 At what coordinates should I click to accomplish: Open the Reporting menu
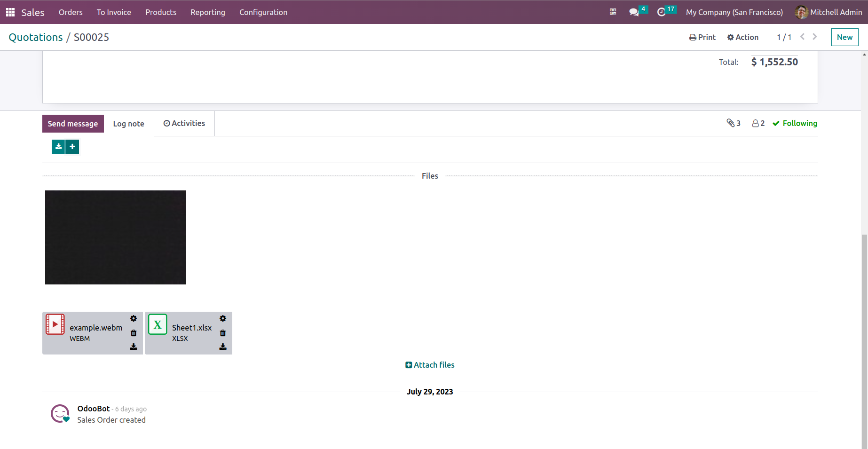208,12
